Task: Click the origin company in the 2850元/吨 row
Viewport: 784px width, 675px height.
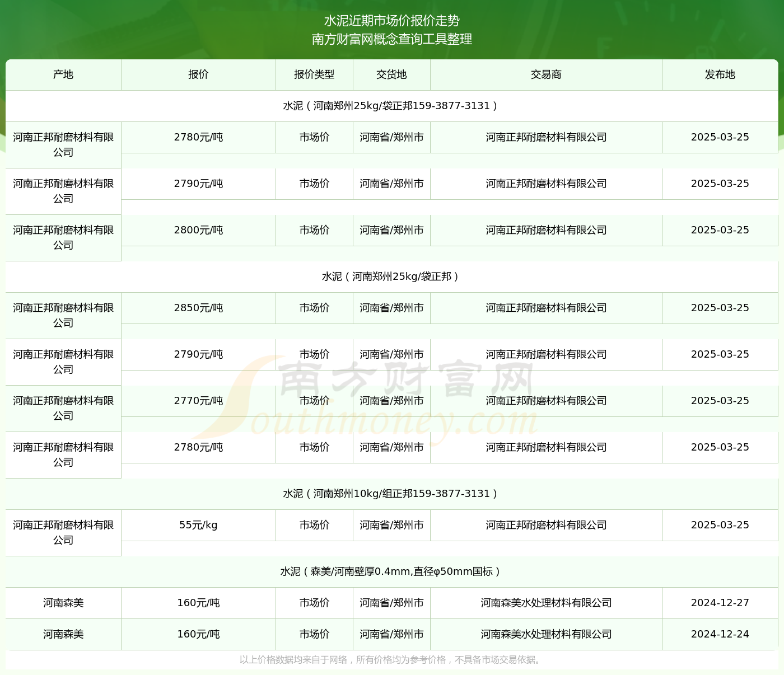Action: 63,315
